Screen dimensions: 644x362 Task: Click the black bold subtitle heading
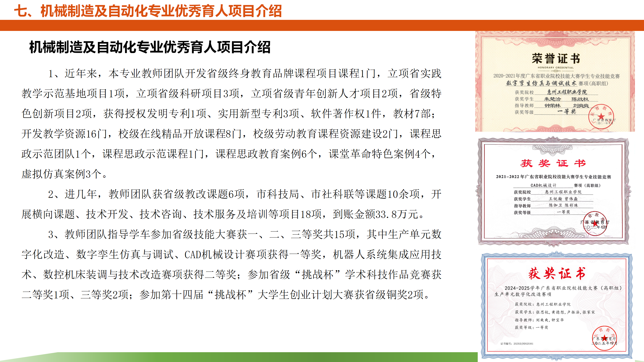click(150, 47)
